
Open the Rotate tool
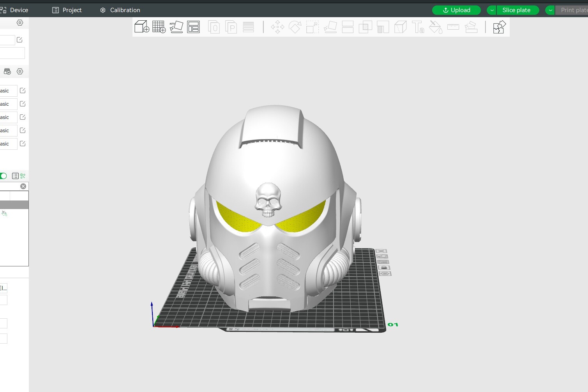point(295,27)
